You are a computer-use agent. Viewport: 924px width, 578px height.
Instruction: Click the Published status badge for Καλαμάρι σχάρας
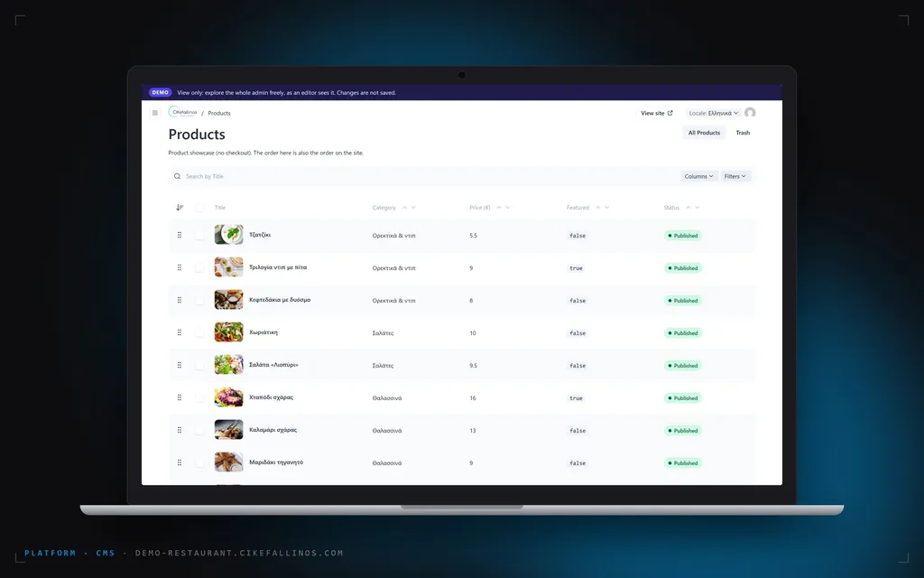coord(683,431)
